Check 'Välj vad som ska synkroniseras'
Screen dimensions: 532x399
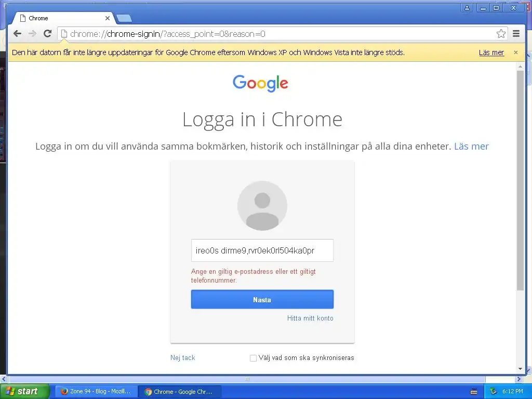[253, 358]
